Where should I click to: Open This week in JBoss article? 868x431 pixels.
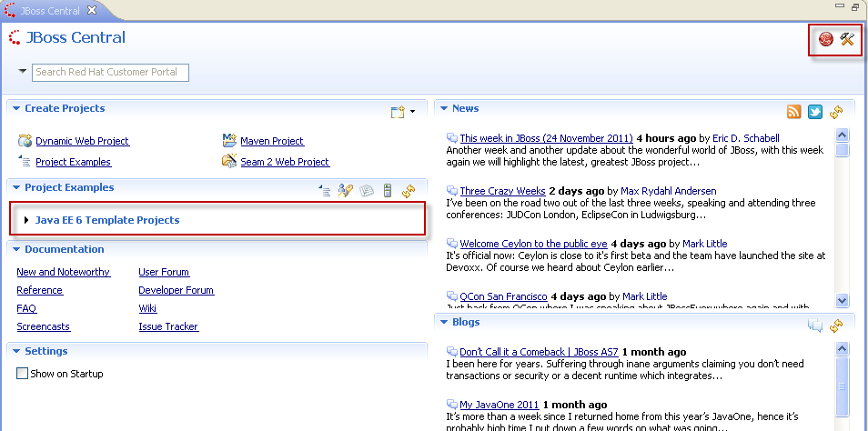(547, 138)
